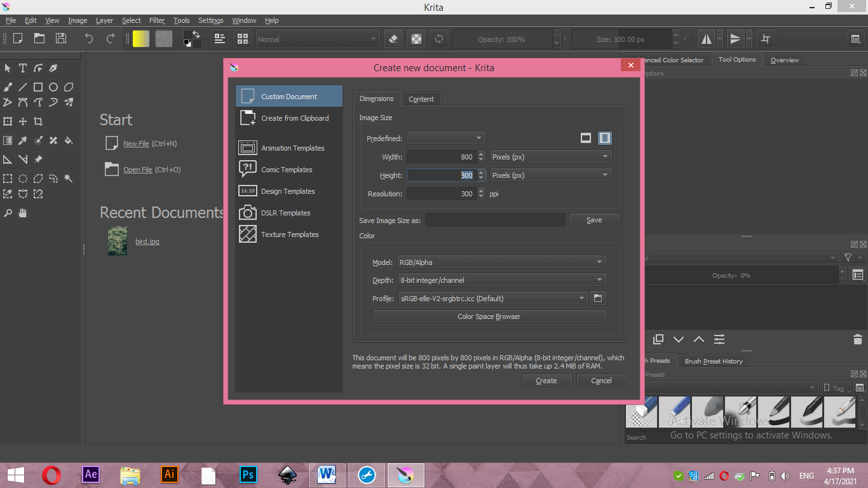Toggle Preserve Alpha checker icon
Viewport: 868px width, 488px height.
pyautogui.click(x=416, y=39)
